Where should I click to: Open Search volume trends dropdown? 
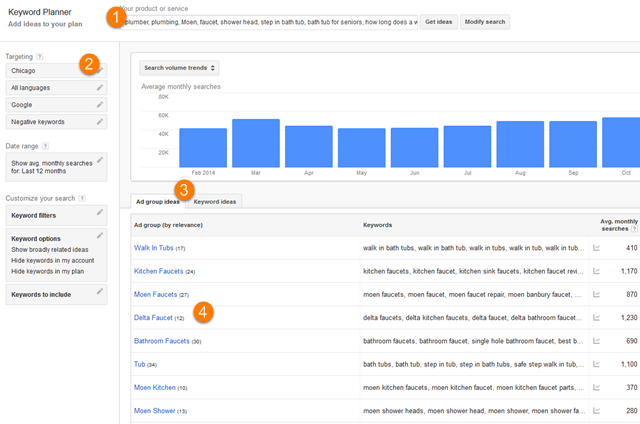[179, 68]
